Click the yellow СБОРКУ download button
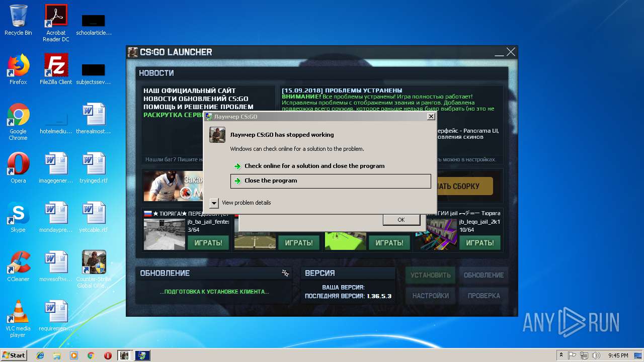The image size is (644, 362). point(464,186)
